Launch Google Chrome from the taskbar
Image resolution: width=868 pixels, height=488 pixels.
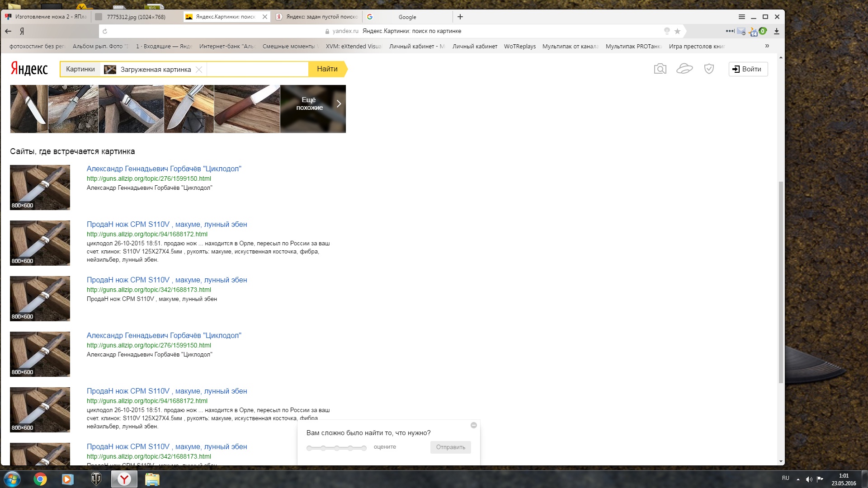(40, 479)
